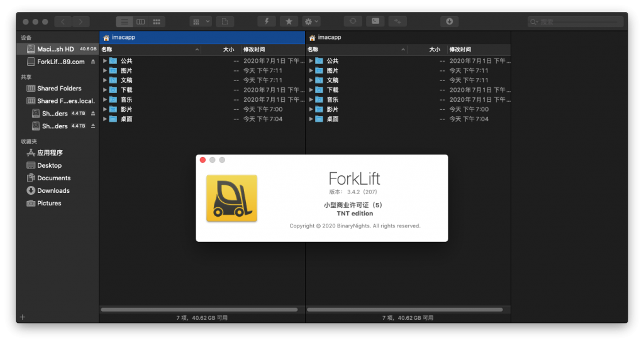Viewport: 644px width, 343px height.
Task: Click the lightning bolt connect icon
Action: (267, 22)
